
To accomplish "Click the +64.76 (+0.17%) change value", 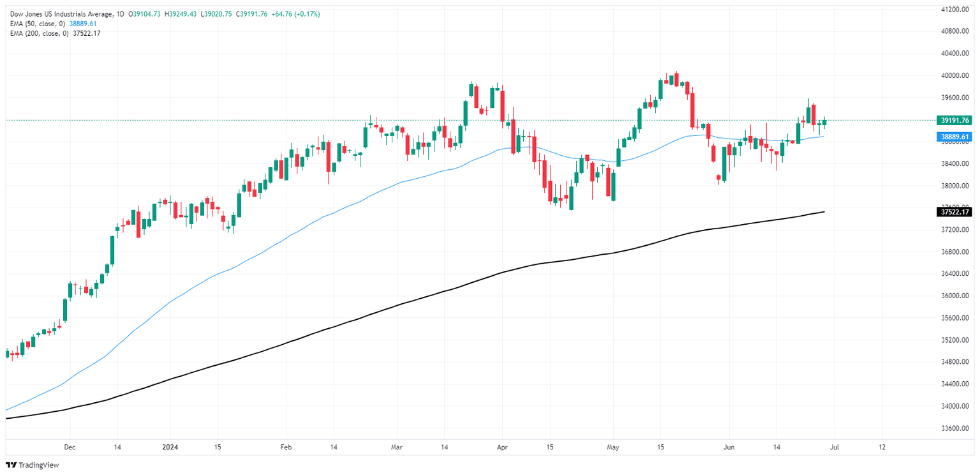I will coord(295,14).
